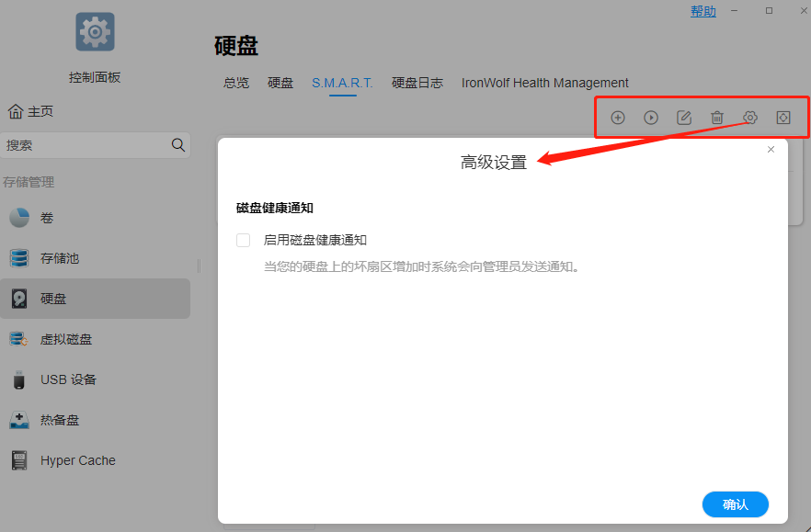Click the 卷 pie chart icon
The image size is (811, 532).
pyautogui.click(x=19, y=218)
